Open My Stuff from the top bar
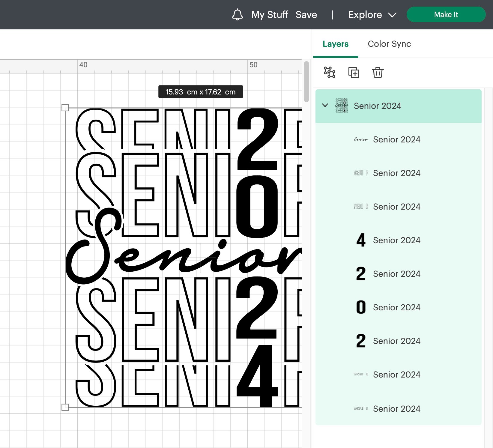The image size is (493, 448). (x=269, y=14)
